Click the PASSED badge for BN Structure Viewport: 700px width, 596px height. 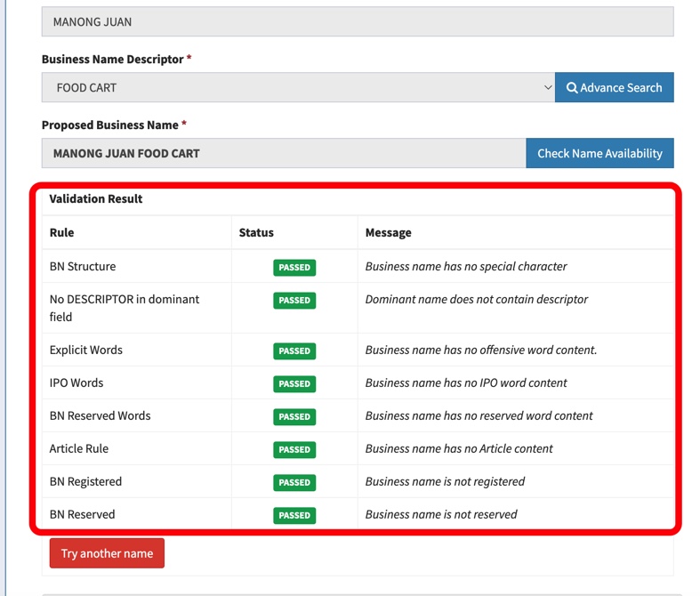[x=294, y=267]
